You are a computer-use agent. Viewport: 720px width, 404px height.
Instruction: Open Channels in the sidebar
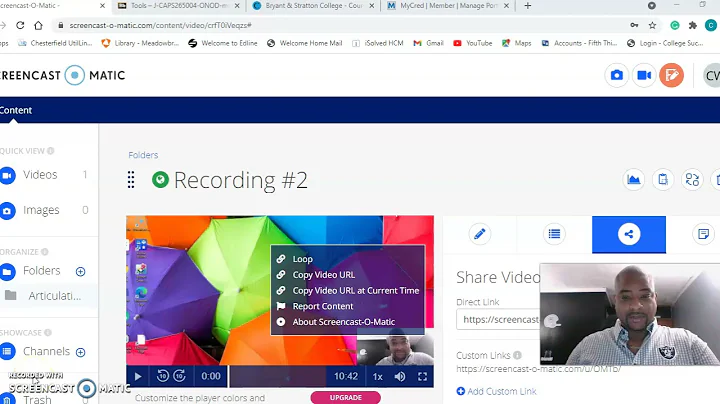coord(46,352)
